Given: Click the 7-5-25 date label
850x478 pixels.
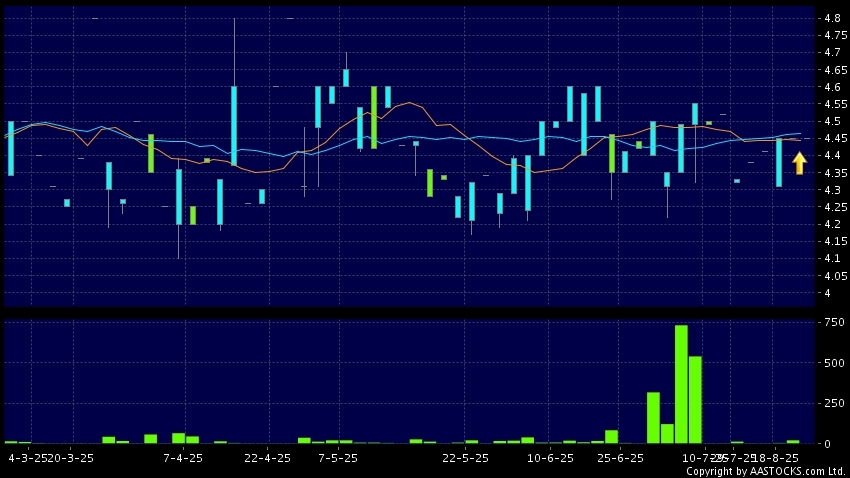Looking at the screenshot, I should point(338,458).
